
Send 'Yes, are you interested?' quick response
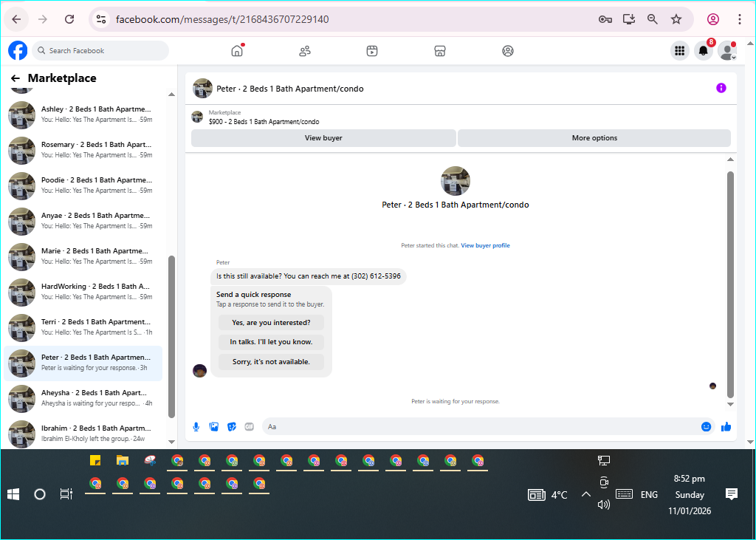click(x=271, y=322)
